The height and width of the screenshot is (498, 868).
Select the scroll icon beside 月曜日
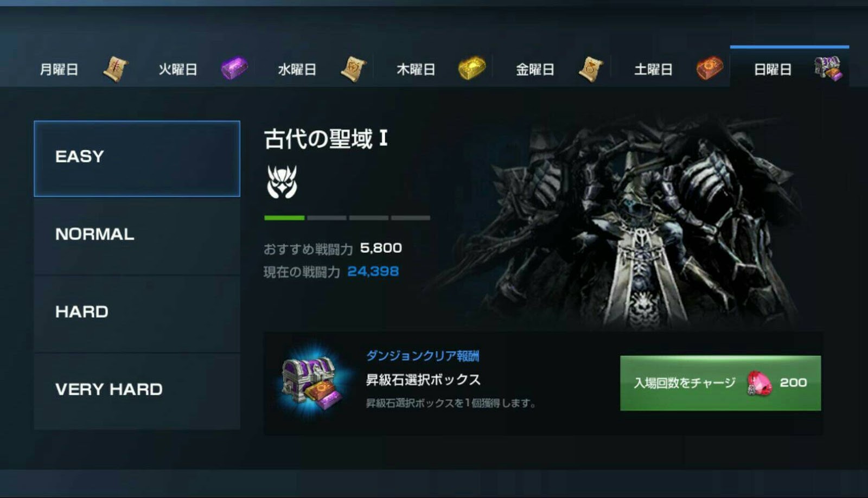coord(116,69)
